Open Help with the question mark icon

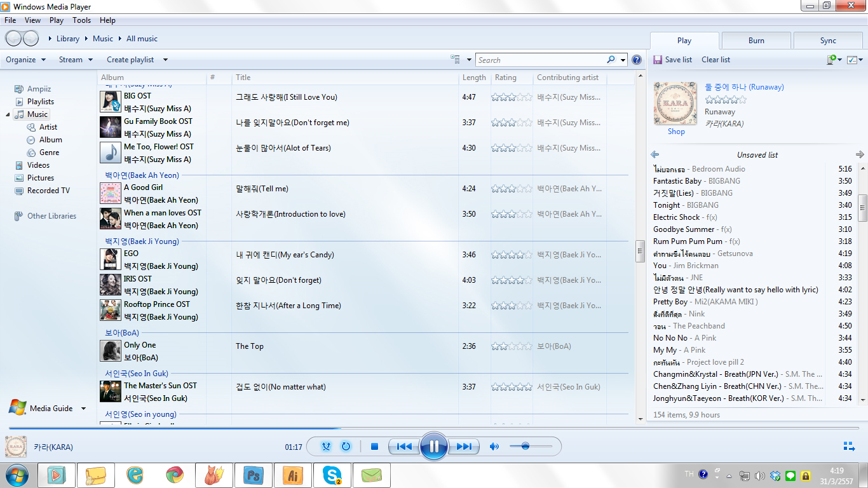[637, 60]
